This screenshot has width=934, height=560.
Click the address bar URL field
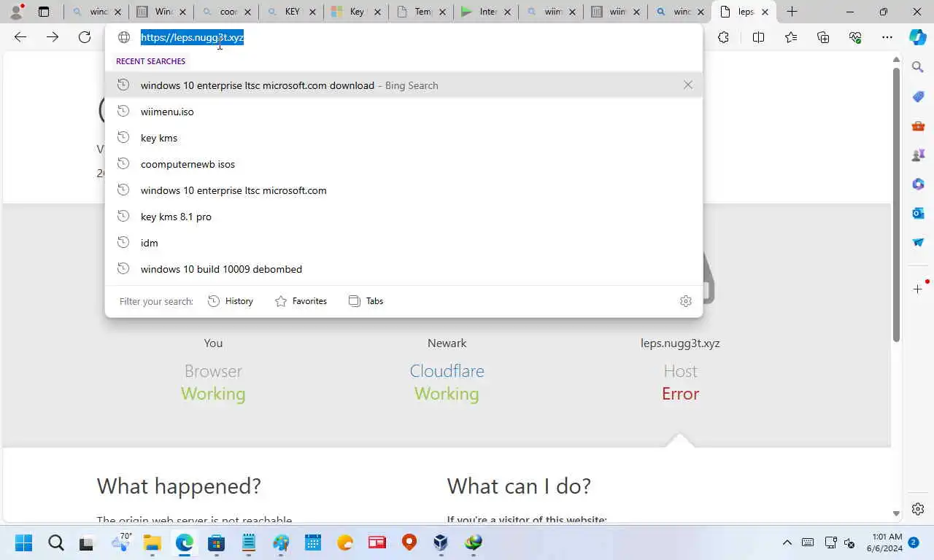[404, 37]
